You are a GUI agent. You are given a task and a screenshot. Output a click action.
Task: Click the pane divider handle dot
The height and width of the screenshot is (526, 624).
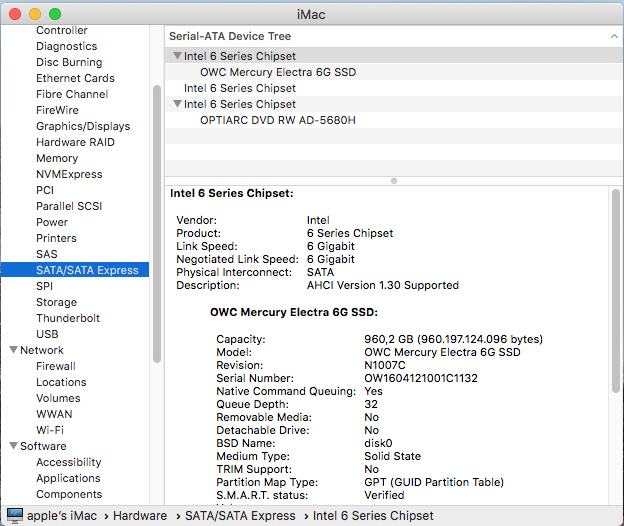pyautogui.click(x=393, y=181)
